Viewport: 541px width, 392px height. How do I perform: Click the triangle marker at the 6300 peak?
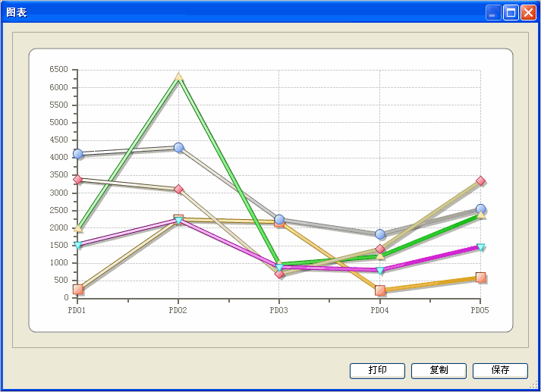coord(178,77)
